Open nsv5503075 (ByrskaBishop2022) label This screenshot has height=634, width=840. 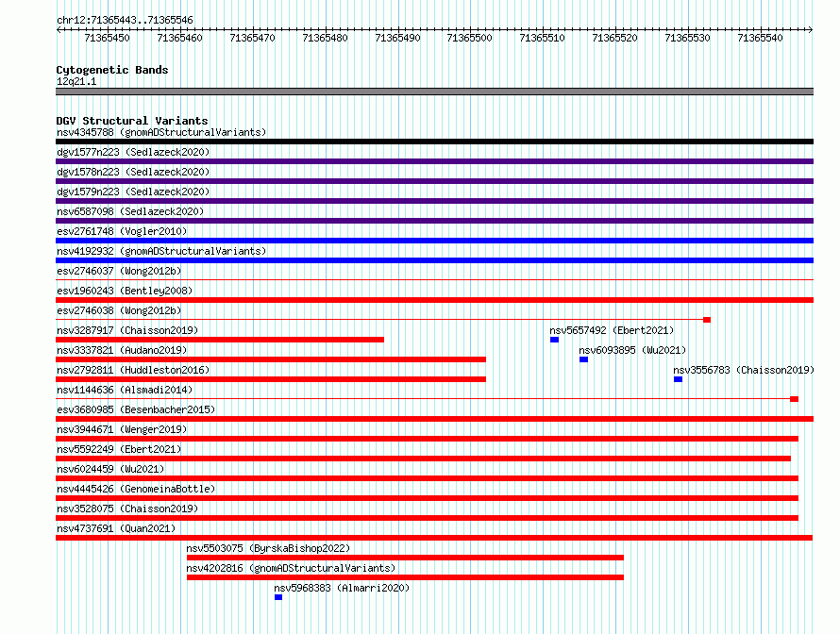(x=268, y=548)
